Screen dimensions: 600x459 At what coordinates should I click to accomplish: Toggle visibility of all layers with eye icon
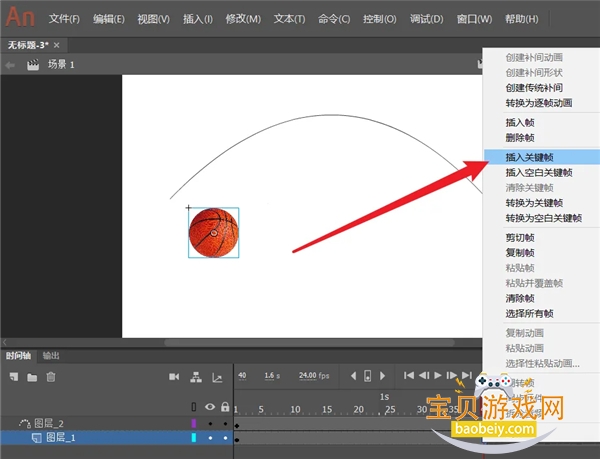[x=210, y=407]
